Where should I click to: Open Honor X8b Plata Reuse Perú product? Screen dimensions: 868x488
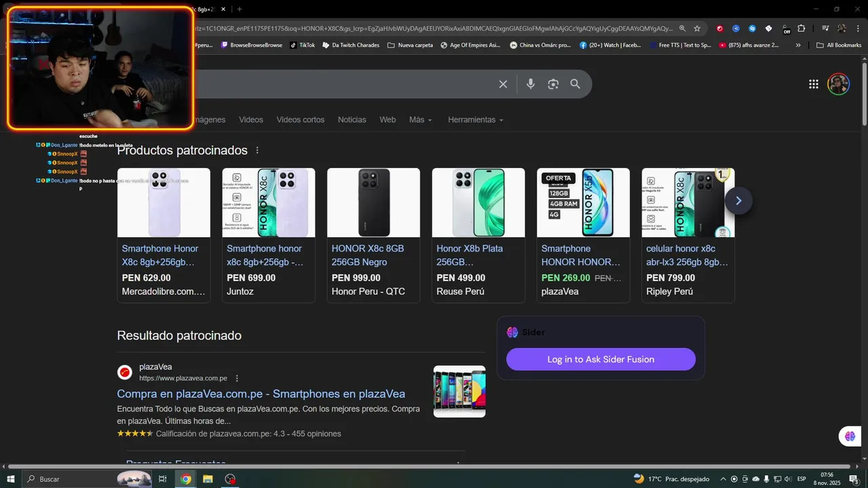(x=478, y=235)
